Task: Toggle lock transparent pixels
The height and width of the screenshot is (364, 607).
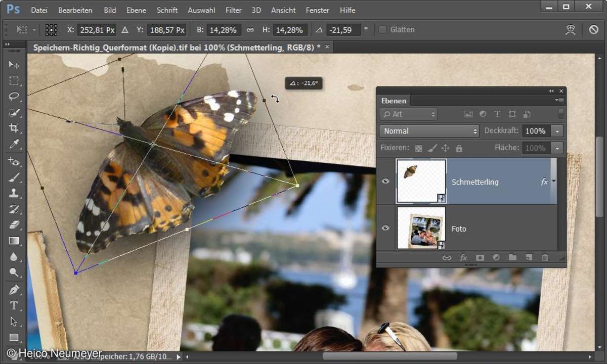Action: point(418,148)
